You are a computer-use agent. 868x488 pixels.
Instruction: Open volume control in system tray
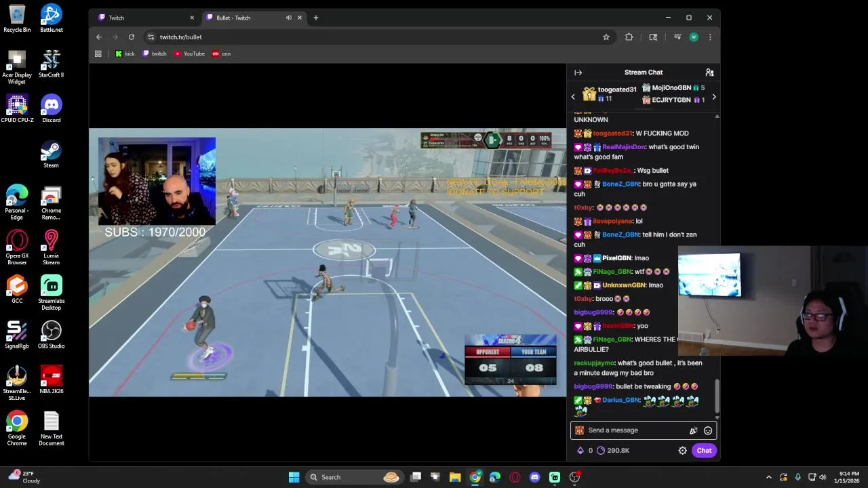coord(823,477)
